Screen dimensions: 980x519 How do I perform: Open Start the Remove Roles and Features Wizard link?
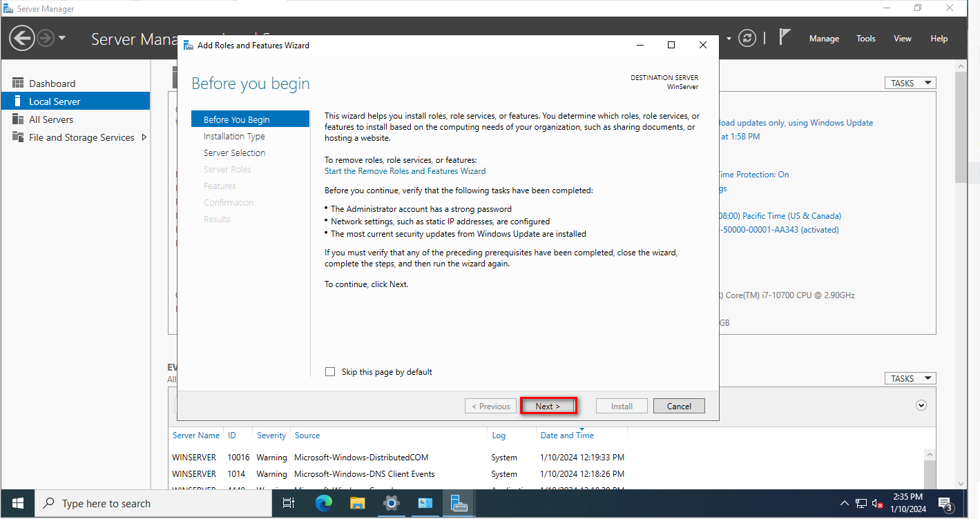coord(405,171)
